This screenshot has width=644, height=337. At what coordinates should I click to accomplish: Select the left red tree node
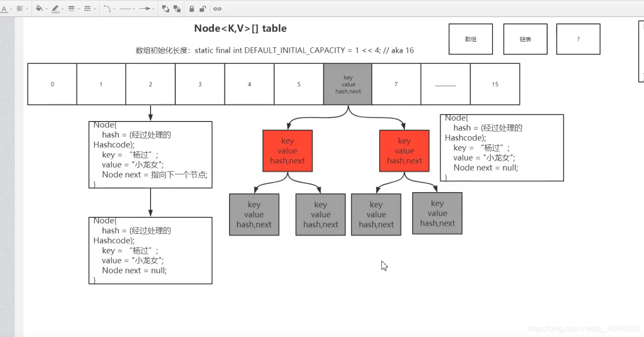tap(288, 151)
